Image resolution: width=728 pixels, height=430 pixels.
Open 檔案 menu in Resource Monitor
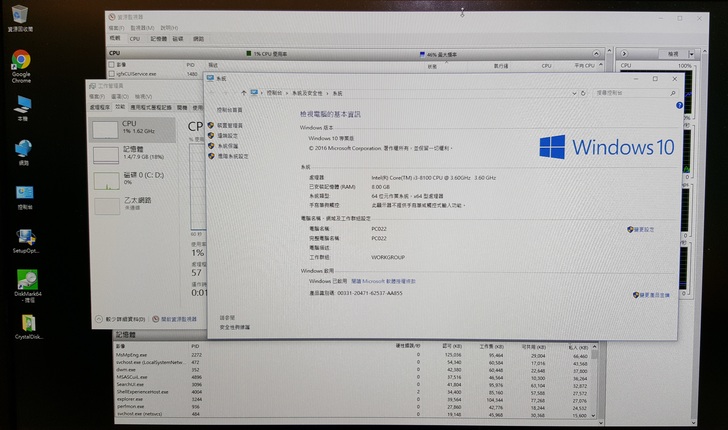click(x=116, y=28)
